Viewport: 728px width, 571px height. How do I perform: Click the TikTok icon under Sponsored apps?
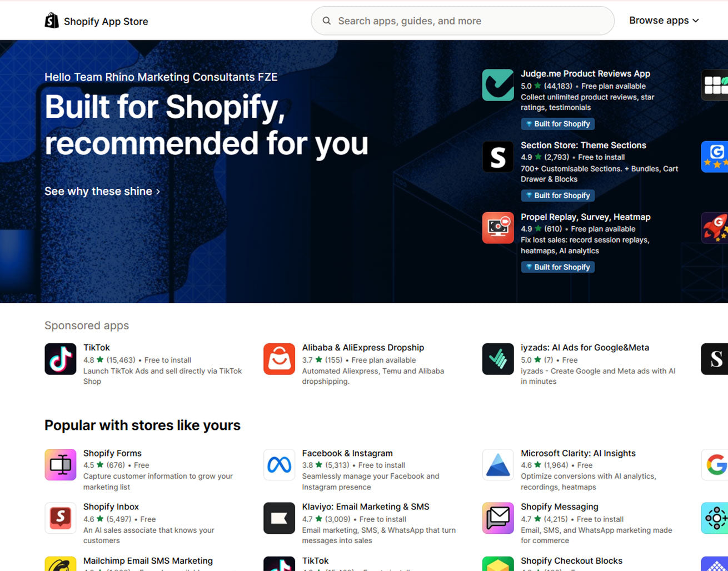(61, 359)
